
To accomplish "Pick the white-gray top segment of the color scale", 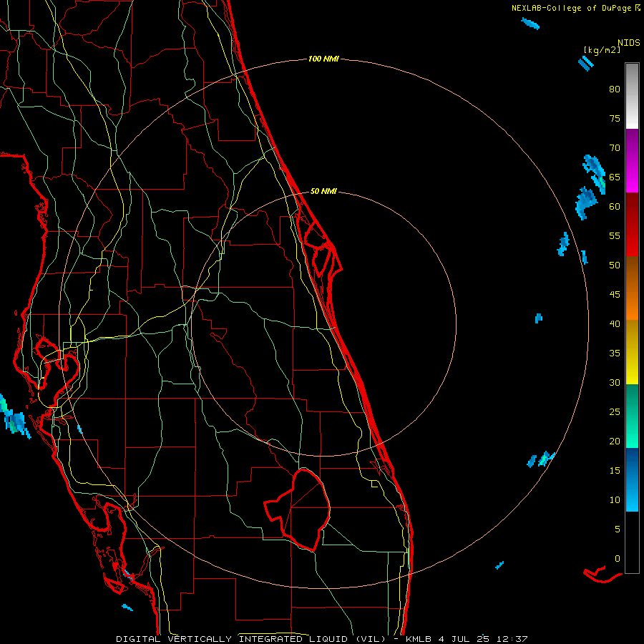I will click(632, 96).
